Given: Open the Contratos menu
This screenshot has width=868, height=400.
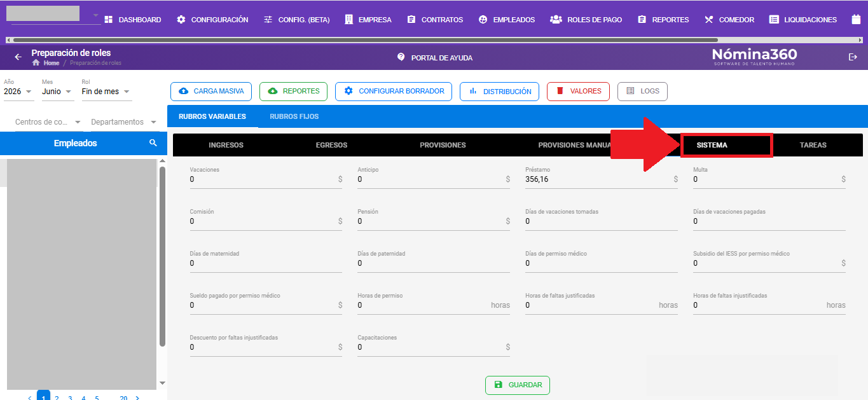Looking at the screenshot, I should pyautogui.click(x=435, y=20).
